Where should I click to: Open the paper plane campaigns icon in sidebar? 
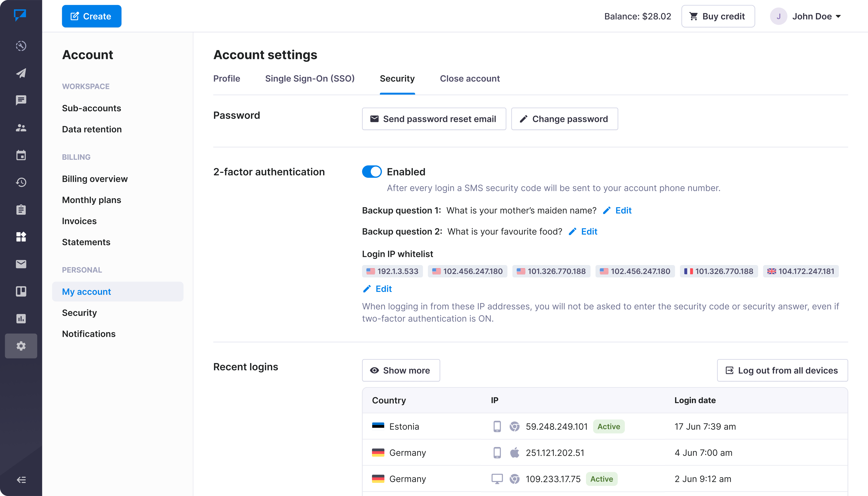click(21, 73)
